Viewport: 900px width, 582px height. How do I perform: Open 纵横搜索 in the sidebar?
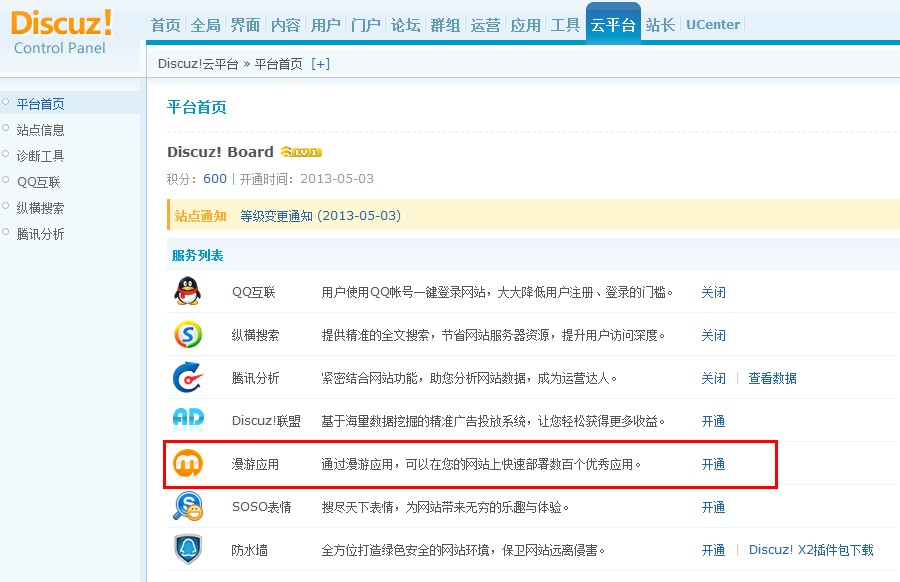coord(40,208)
